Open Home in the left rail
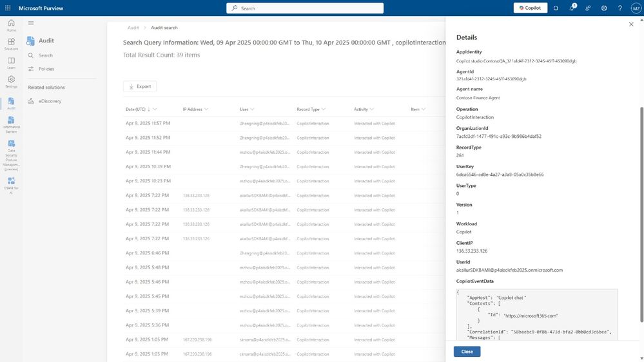Image resolution: width=644 pixels, height=362 pixels. click(11, 25)
